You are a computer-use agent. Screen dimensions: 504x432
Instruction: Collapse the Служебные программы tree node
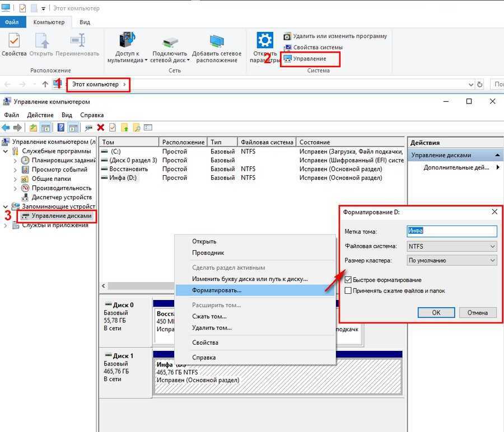(6, 151)
